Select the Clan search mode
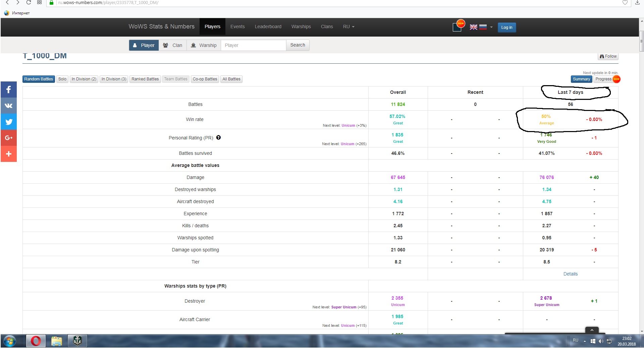644x362 pixels. coord(173,45)
